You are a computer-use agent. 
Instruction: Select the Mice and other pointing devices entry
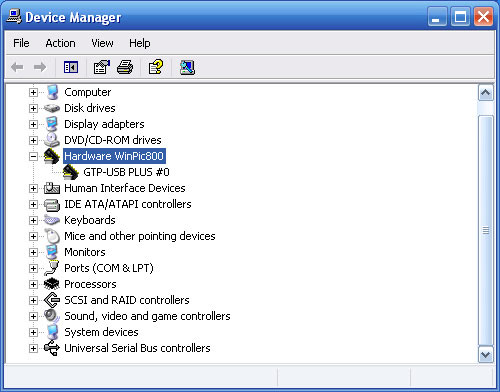(x=140, y=236)
